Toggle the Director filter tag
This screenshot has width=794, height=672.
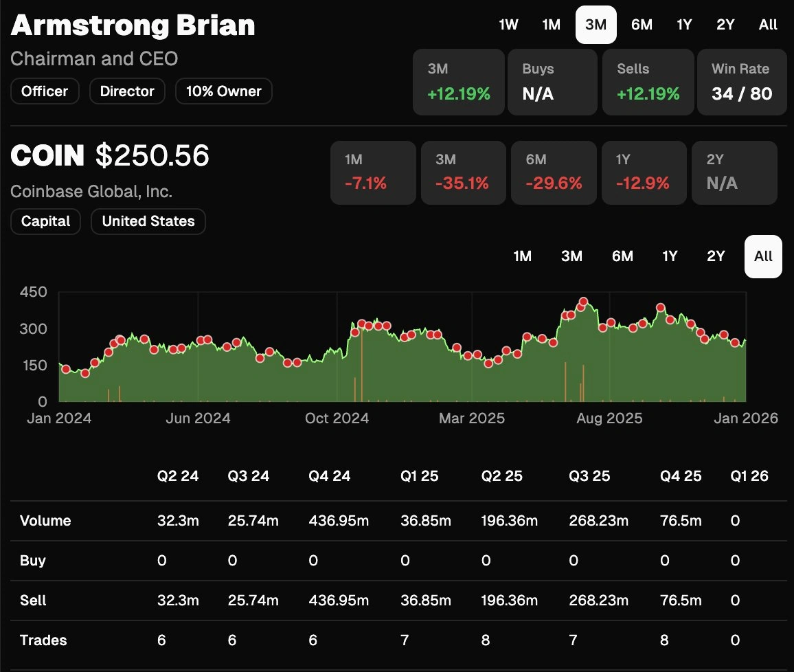pyautogui.click(x=127, y=91)
